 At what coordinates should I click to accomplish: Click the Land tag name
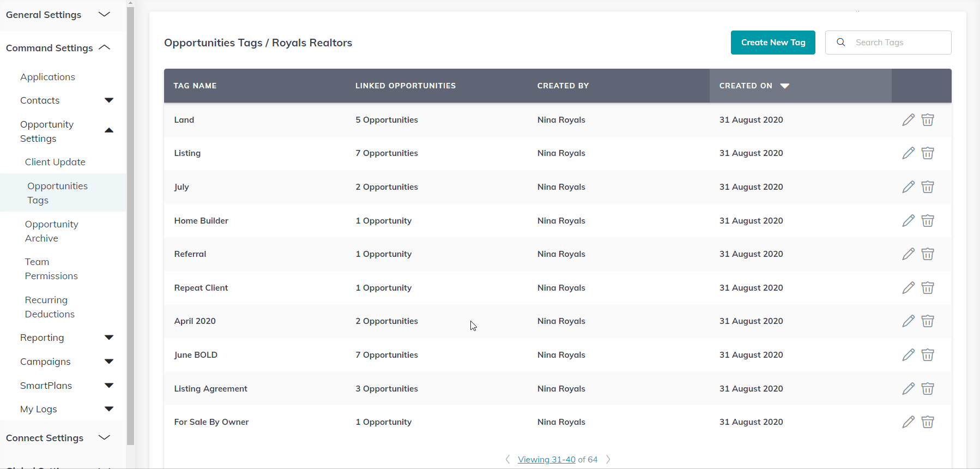point(184,120)
